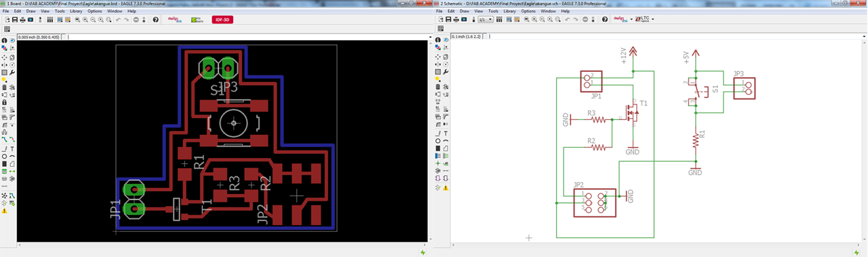Expand LTC spice dropdown arrow
This screenshot has width=868, height=257.
pyautogui.click(x=652, y=20)
